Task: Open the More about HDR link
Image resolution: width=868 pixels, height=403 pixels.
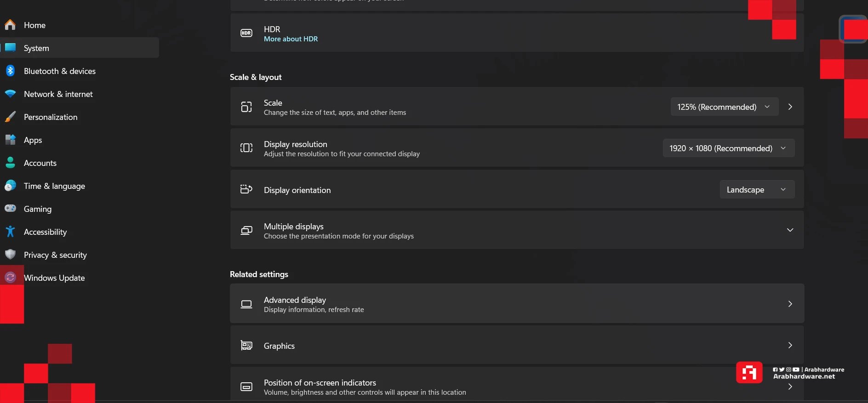Action: point(291,39)
